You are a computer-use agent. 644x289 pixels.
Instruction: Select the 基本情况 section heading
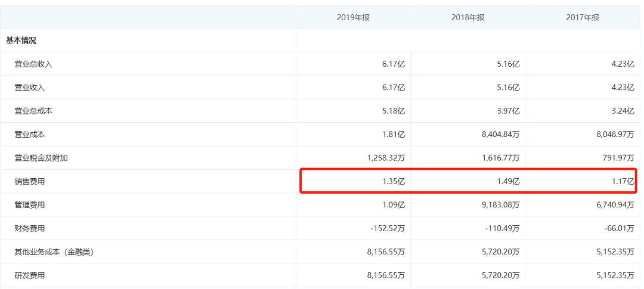pos(21,41)
